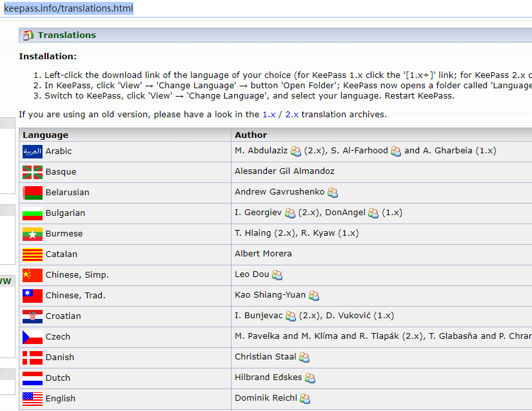Image resolution: width=532 pixels, height=411 pixels.
Task: Select the Catalan language name
Action: click(x=61, y=254)
